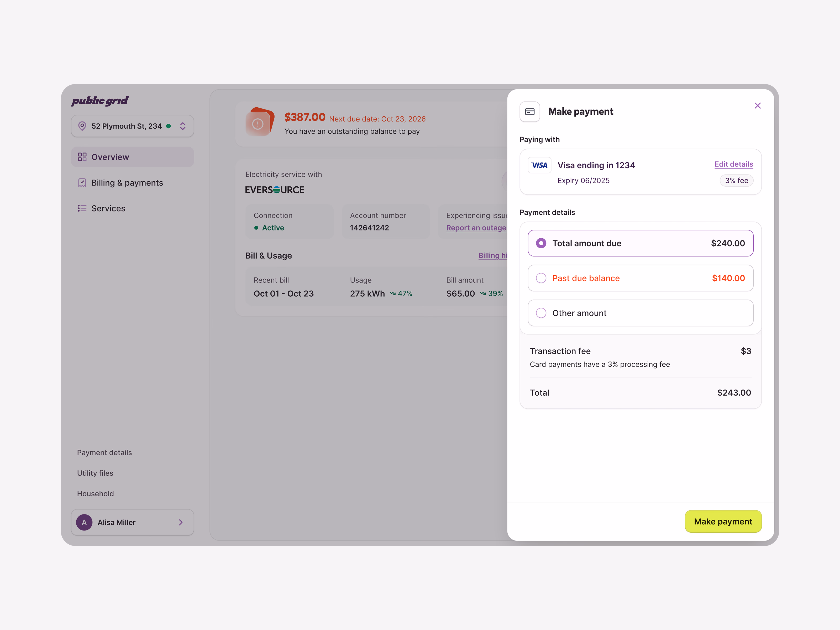Click the Edit details link
The height and width of the screenshot is (630, 840).
(x=734, y=164)
